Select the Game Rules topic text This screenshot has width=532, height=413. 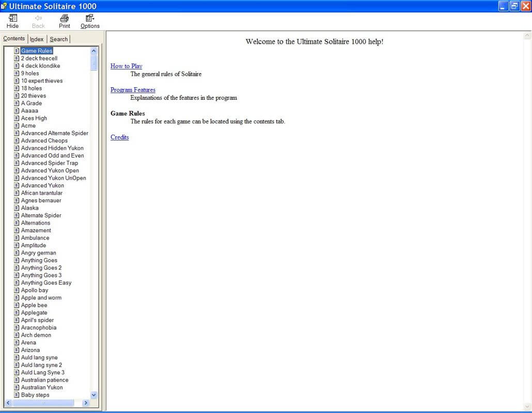[x=37, y=51]
